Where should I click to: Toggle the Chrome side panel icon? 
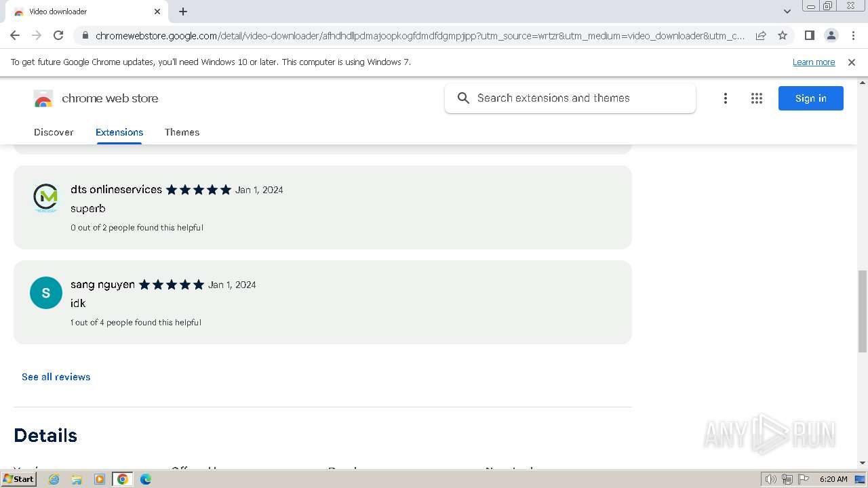click(809, 35)
